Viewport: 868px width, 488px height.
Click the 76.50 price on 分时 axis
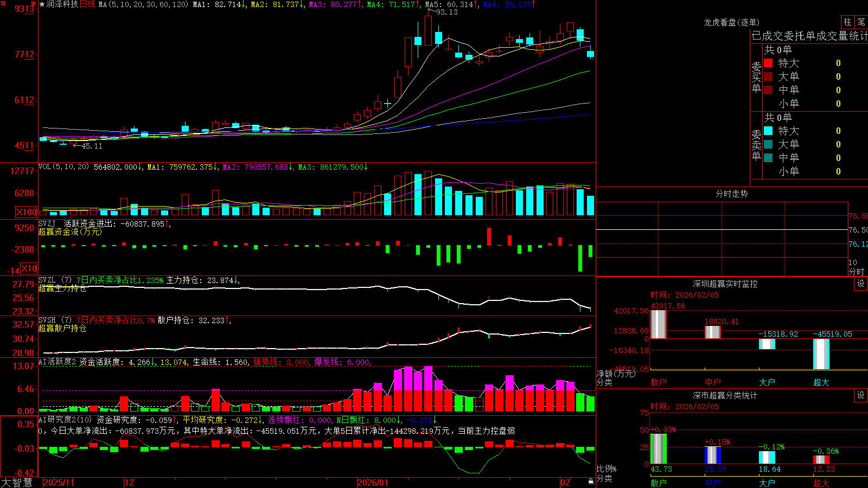(859, 230)
